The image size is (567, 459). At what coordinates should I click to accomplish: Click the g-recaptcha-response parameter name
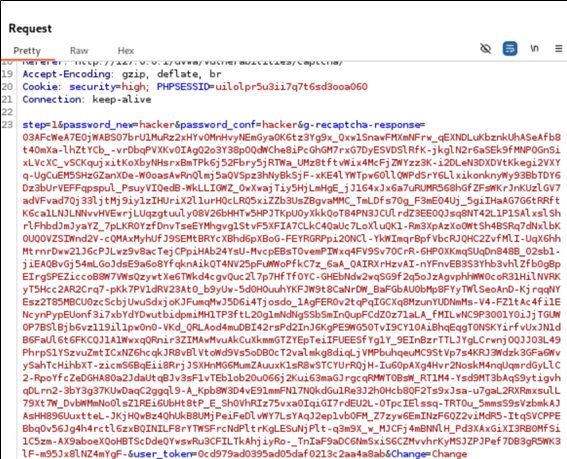click(x=362, y=125)
